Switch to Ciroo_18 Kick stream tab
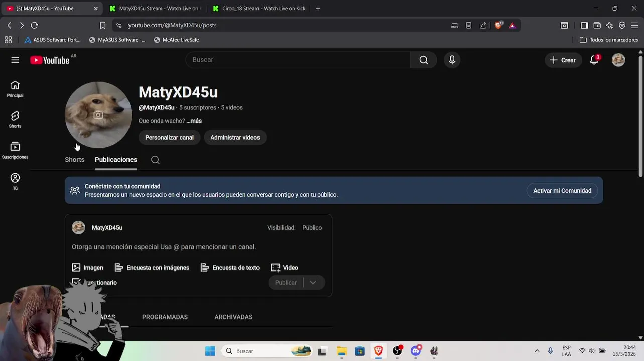The width and height of the screenshot is (644, 361). coord(259,9)
